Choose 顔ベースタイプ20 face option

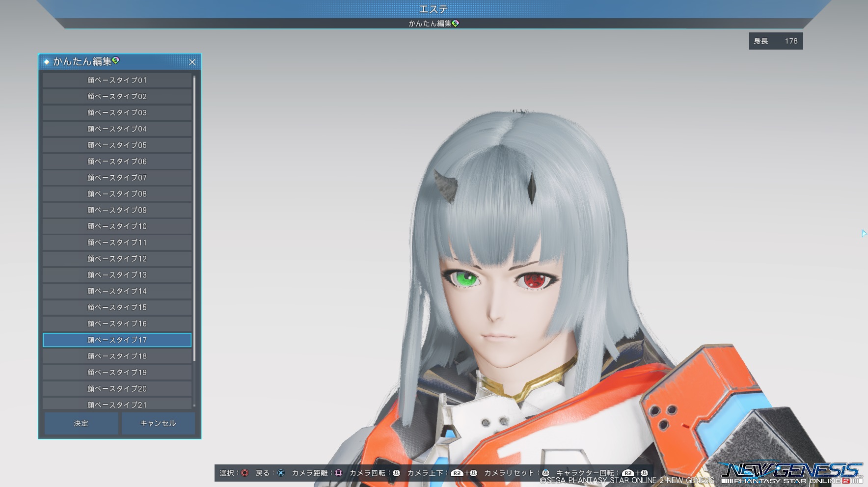(117, 388)
